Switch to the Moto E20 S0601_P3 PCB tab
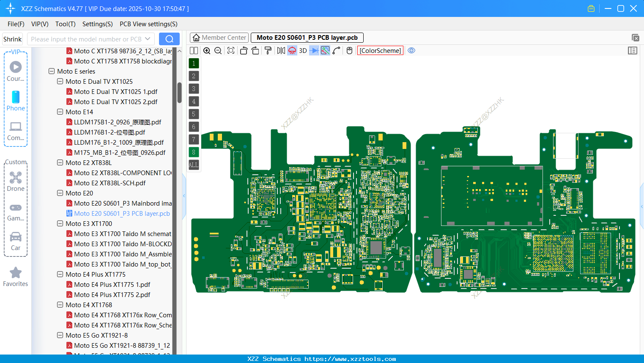This screenshot has width=644, height=363. tap(307, 37)
